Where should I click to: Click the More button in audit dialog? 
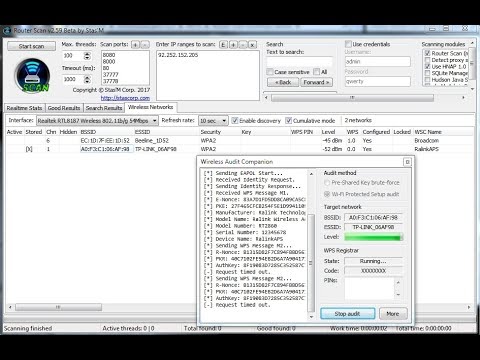click(393, 314)
